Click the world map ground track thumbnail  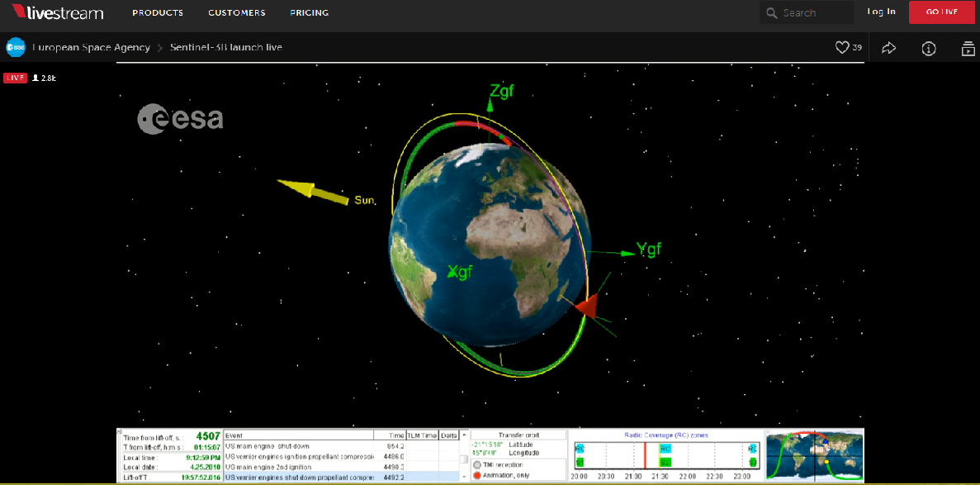pos(814,454)
